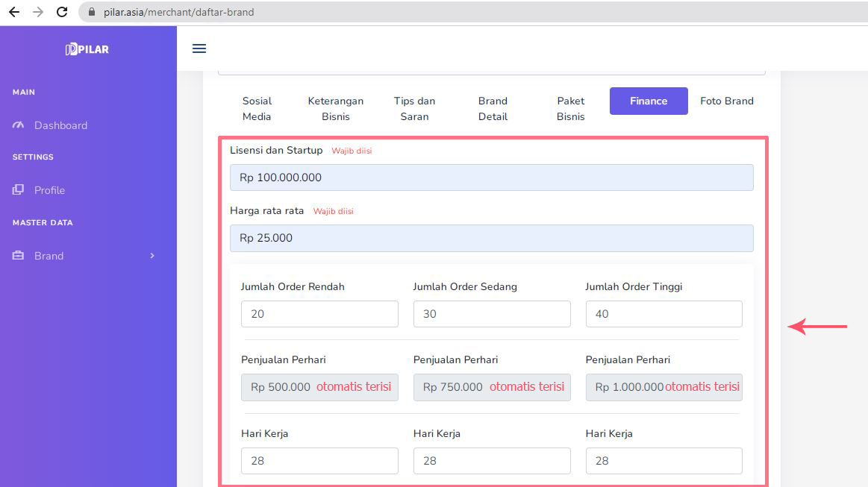Screen dimensions: 868x487
Task: Click the Brand briefcase icon
Action: tap(19, 256)
